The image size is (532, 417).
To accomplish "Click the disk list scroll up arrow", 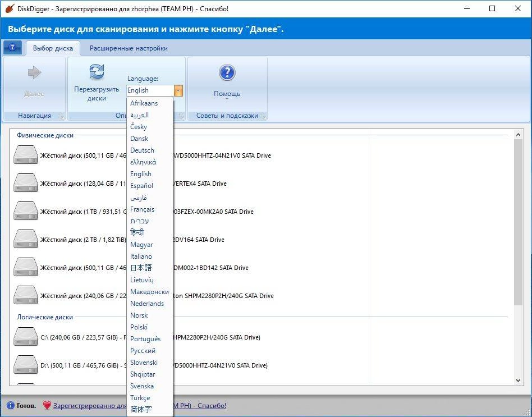I will (x=518, y=135).
